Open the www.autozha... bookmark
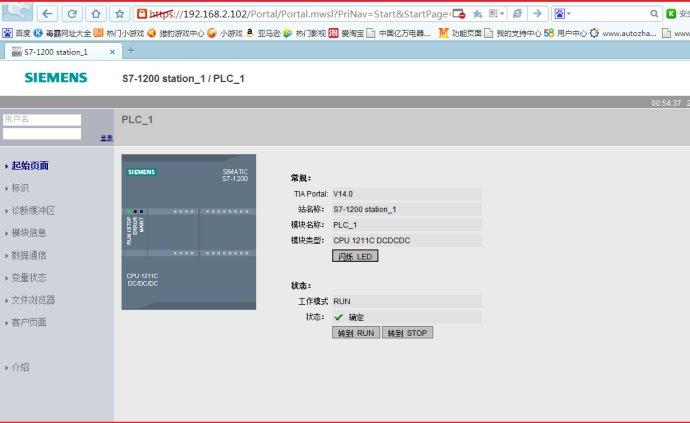This screenshot has height=423, width=690. point(623,33)
